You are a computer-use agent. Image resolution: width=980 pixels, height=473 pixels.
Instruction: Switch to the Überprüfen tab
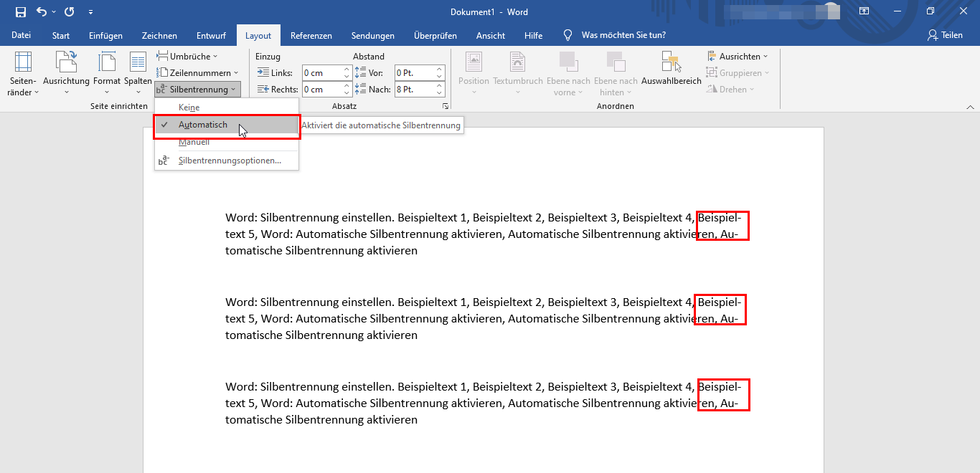click(x=435, y=35)
